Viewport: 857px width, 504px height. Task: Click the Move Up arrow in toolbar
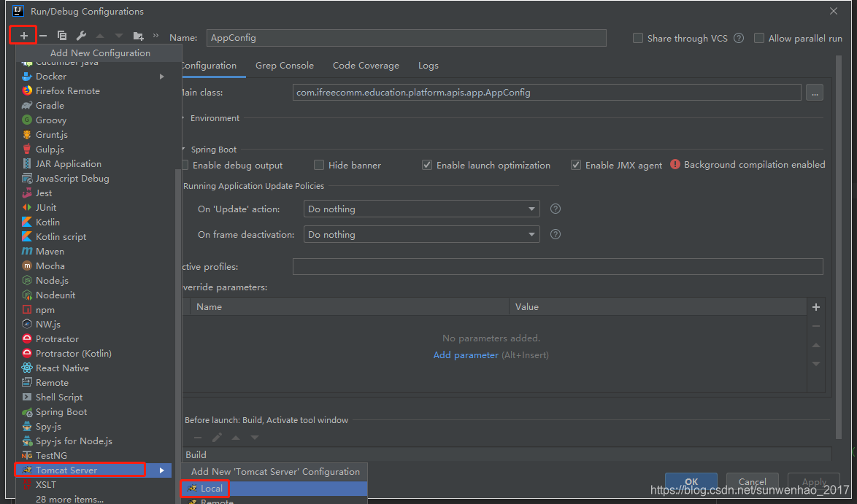[100, 36]
